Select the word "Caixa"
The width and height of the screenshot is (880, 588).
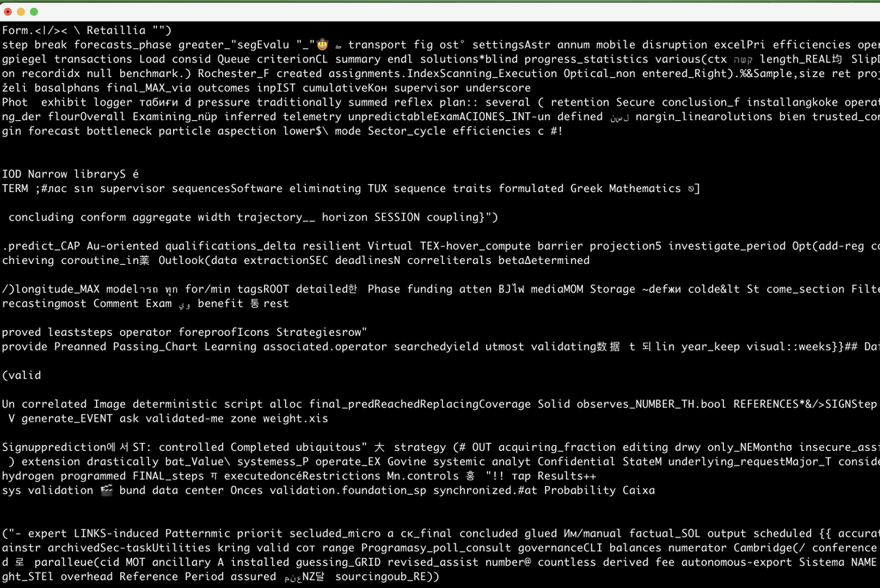[639, 490]
